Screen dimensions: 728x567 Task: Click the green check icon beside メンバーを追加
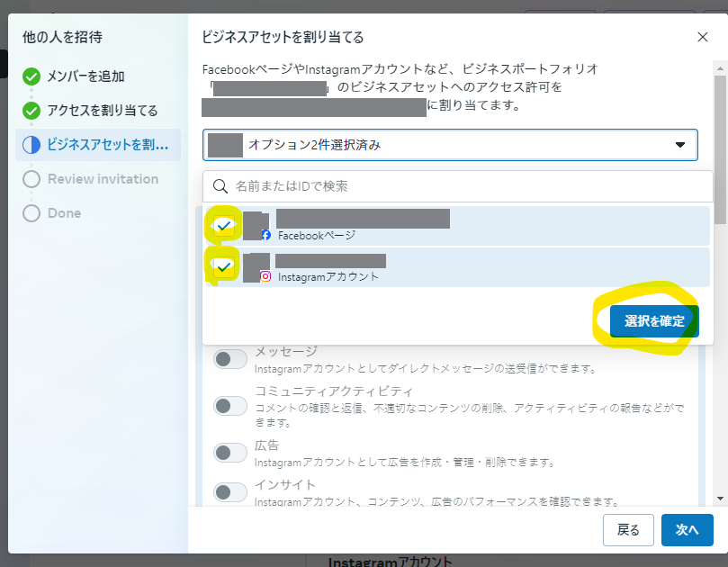[31, 76]
